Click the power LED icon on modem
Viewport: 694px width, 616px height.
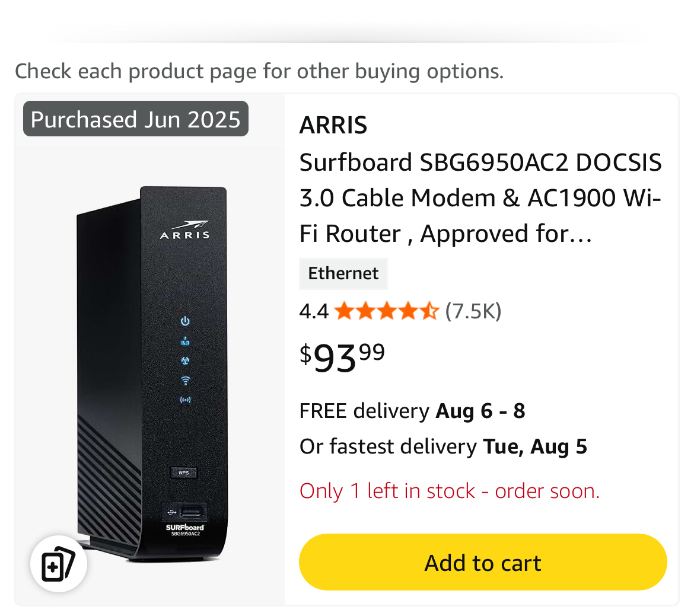click(185, 321)
